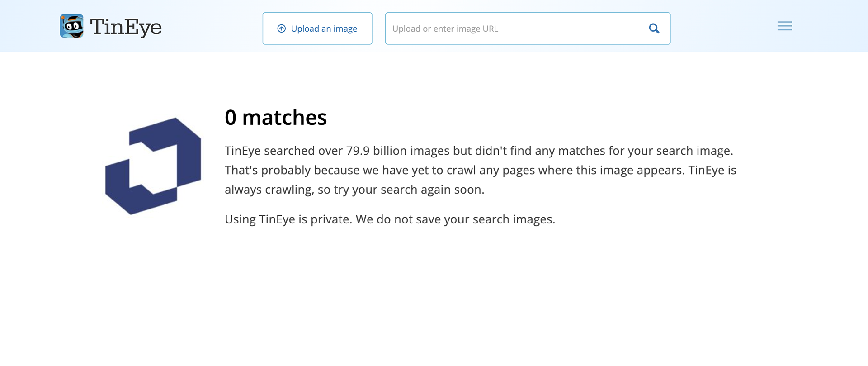Image resolution: width=868 pixels, height=366 pixels.
Task: Click the word "matches" in the heading
Action: pyautogui.click(x=284, y=118)
